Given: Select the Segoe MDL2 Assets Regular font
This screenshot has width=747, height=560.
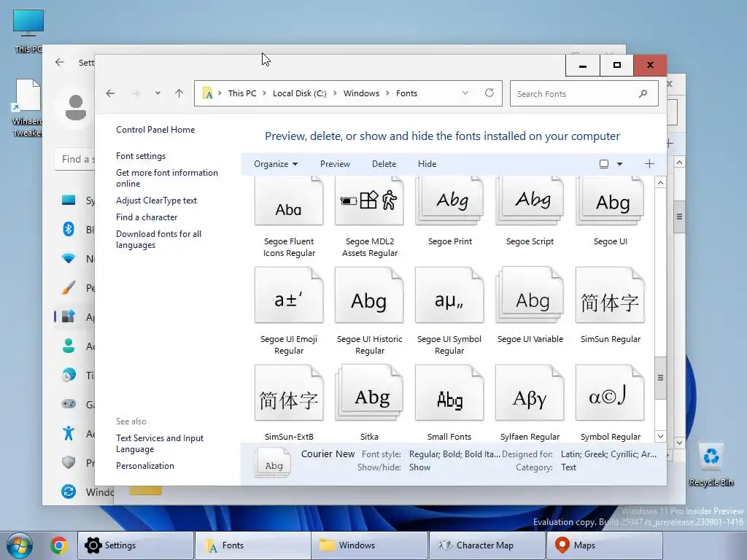Looking at the screenshot, I should pos(369,217).
